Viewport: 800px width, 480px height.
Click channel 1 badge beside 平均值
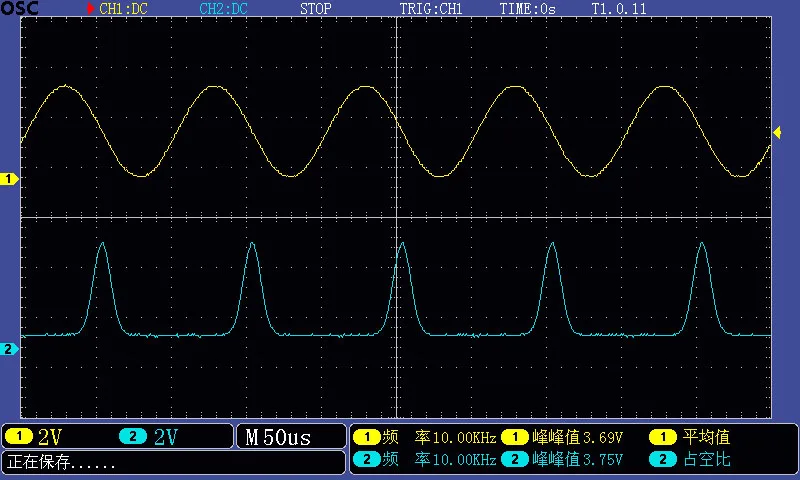click(x=663, y=437)
